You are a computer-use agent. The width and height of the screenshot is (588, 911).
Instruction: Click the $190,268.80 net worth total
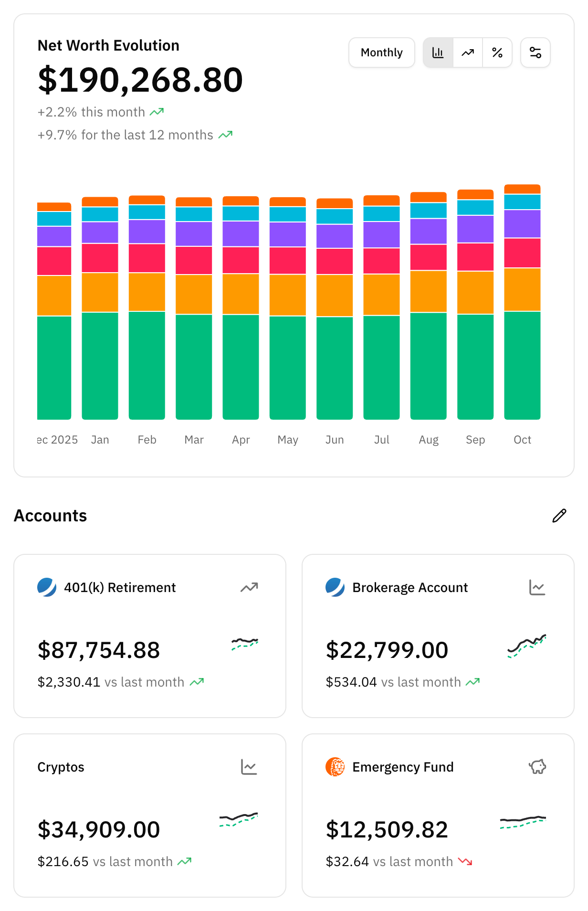(x=140, y=80)
